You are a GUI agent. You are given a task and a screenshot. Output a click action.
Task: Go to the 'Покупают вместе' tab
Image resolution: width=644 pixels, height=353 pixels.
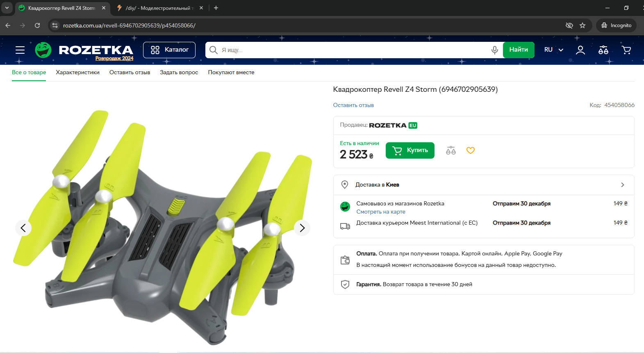[231, 73]
